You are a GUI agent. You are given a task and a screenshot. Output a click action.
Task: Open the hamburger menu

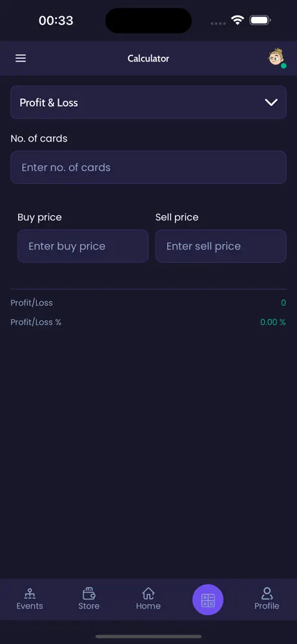[21, 58]
